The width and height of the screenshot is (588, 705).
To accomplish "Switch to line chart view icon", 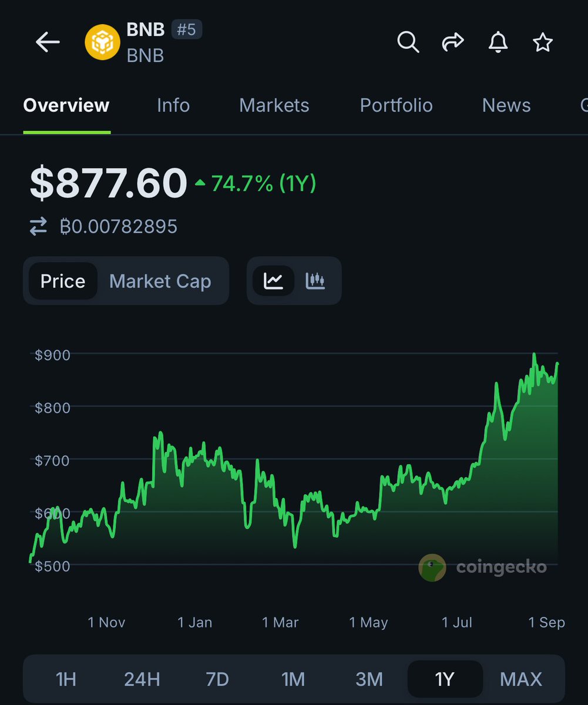I will click(274, 281).
